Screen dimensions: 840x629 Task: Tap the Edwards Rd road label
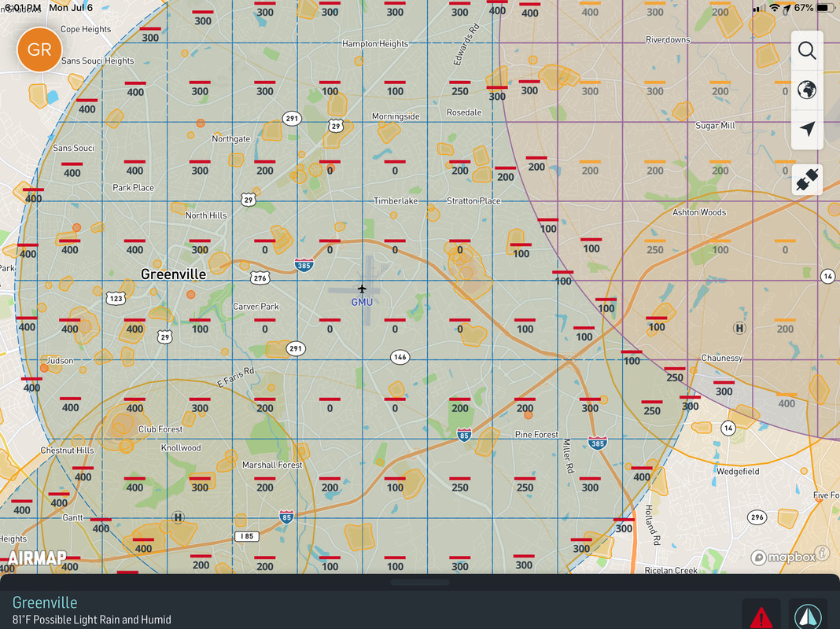466,45
